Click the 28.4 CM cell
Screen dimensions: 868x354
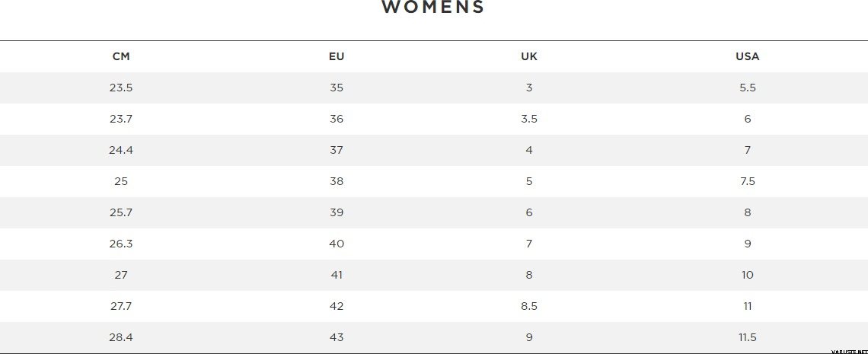point(120,337)
